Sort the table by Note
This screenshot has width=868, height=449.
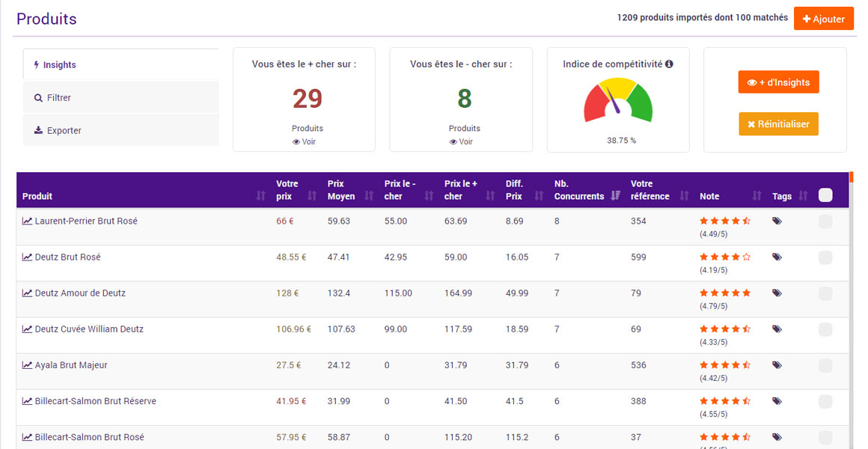coord(757,196)
